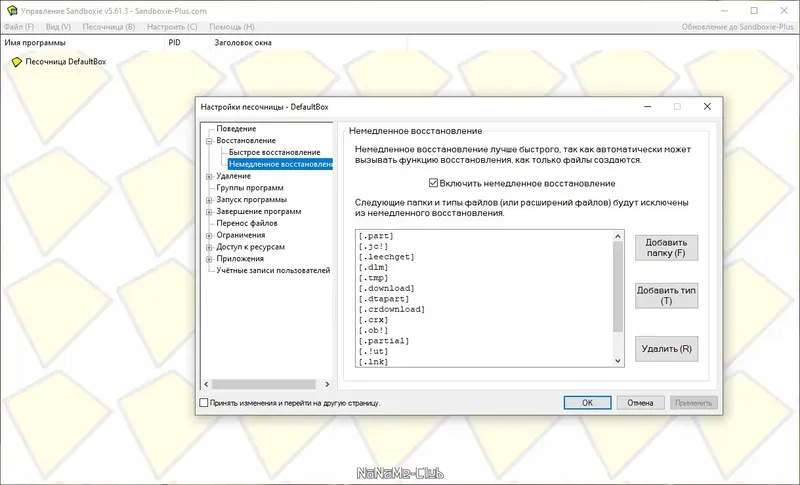Select 'Быстрое восстановление' tree item

(x=274, y=152)
